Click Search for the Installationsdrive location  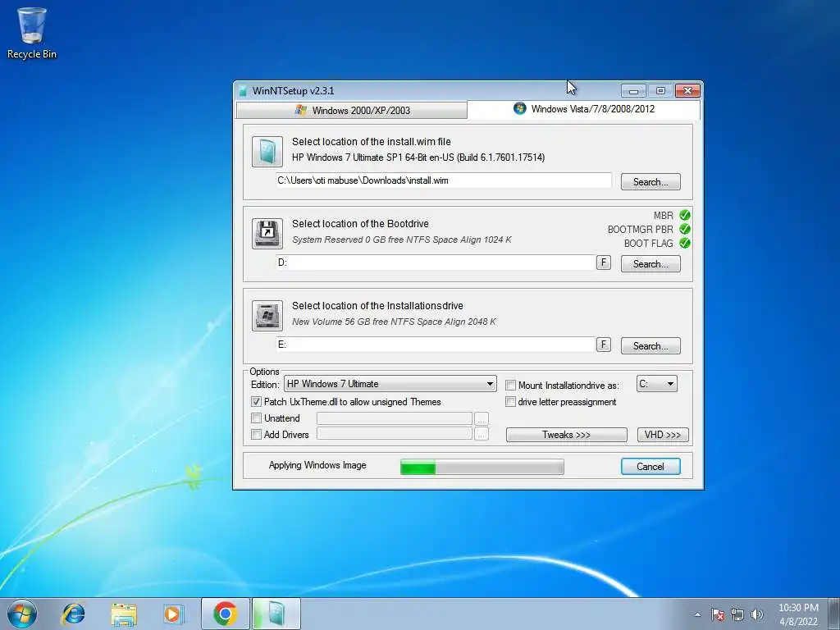click(651, 345)
